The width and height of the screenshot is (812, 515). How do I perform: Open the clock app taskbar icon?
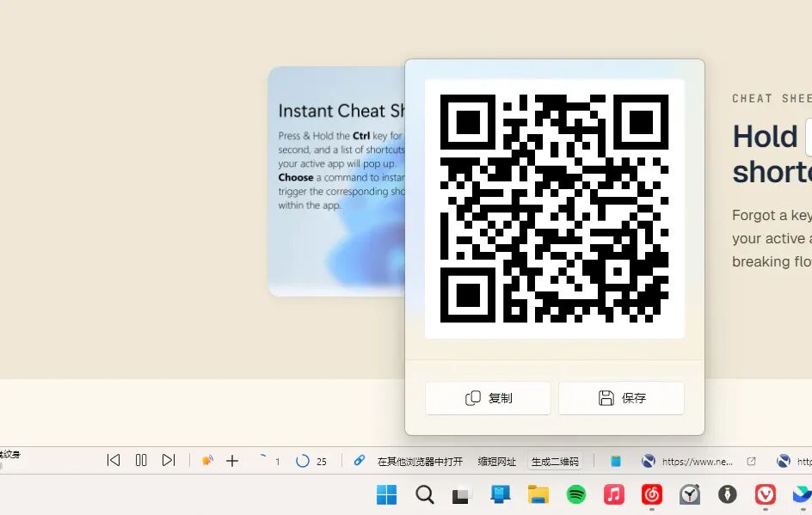click(x=690, y=495)
